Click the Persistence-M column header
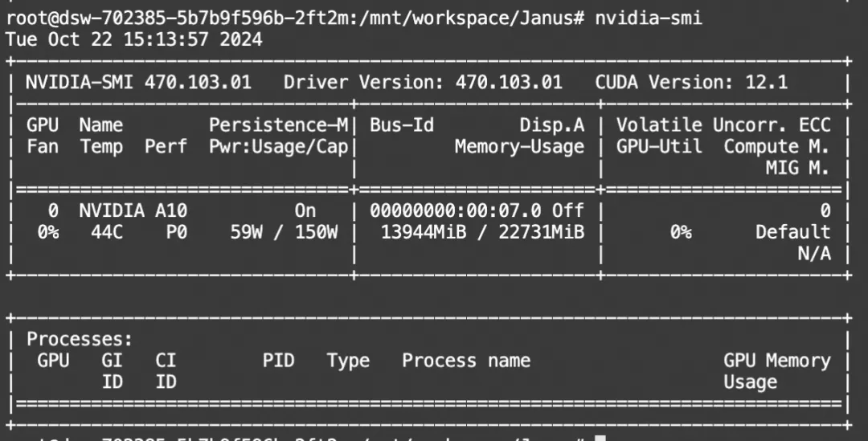Viewport: 868px width, 441px height. [x=279, y=125]
